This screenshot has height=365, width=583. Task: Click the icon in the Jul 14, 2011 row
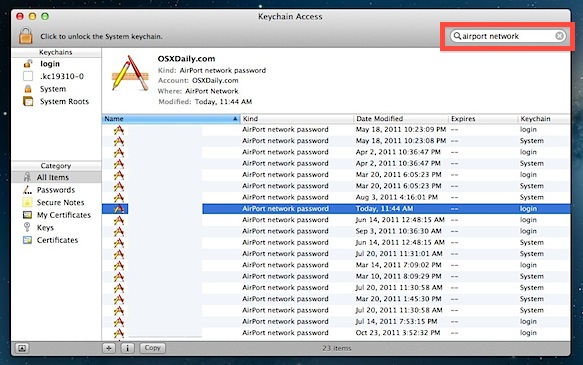pyautogui.click(x=119, y=322)
